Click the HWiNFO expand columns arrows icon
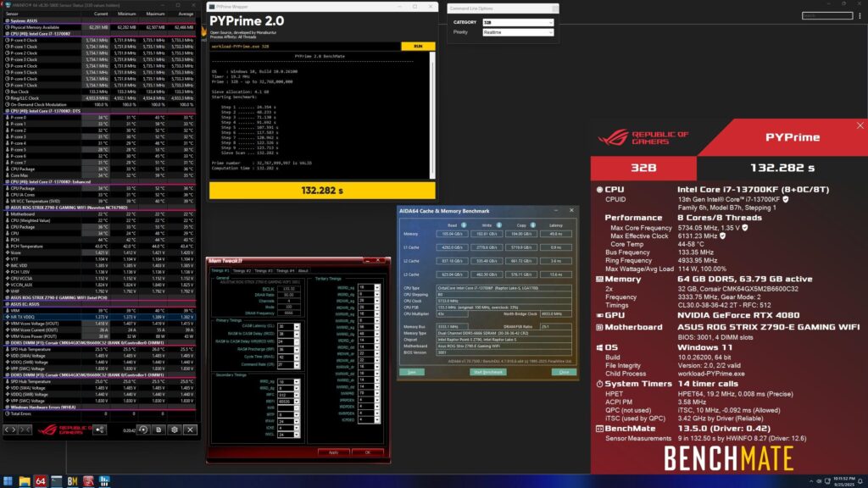This screenshot has height=488, width=868. (10, 430)
